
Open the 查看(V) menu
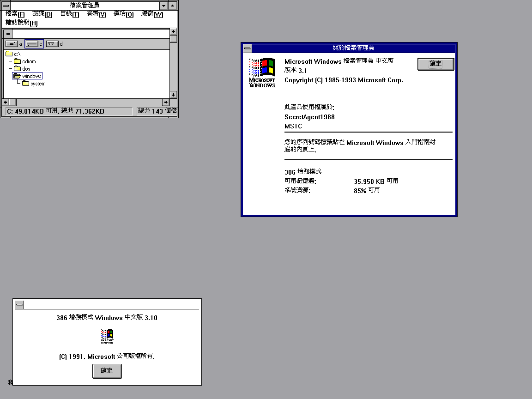(x=96, y=14)
